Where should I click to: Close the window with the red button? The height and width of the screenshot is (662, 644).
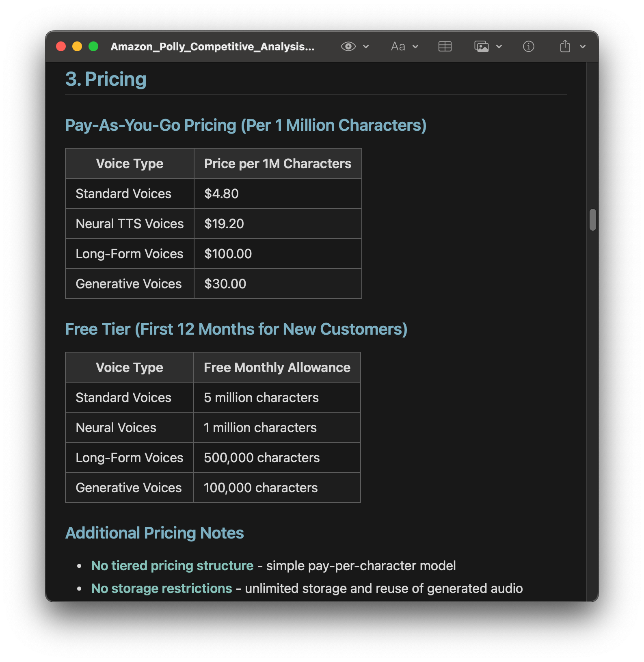(61, 47)
